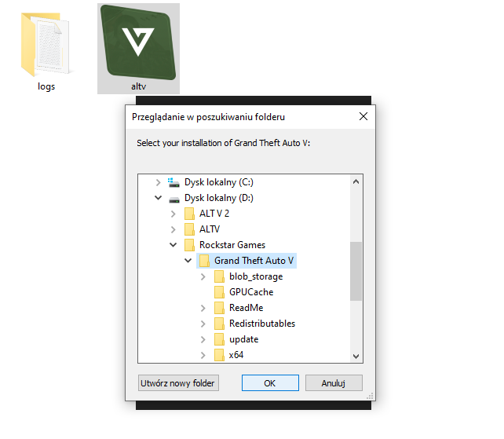Select the ALT V 2 folder icon
504x439 pixels.
189,214
